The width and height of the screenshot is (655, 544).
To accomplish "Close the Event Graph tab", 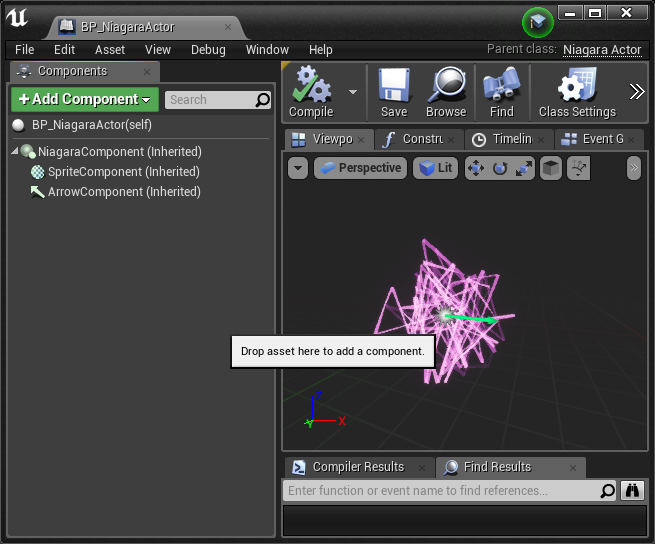I will pos(631,140).
